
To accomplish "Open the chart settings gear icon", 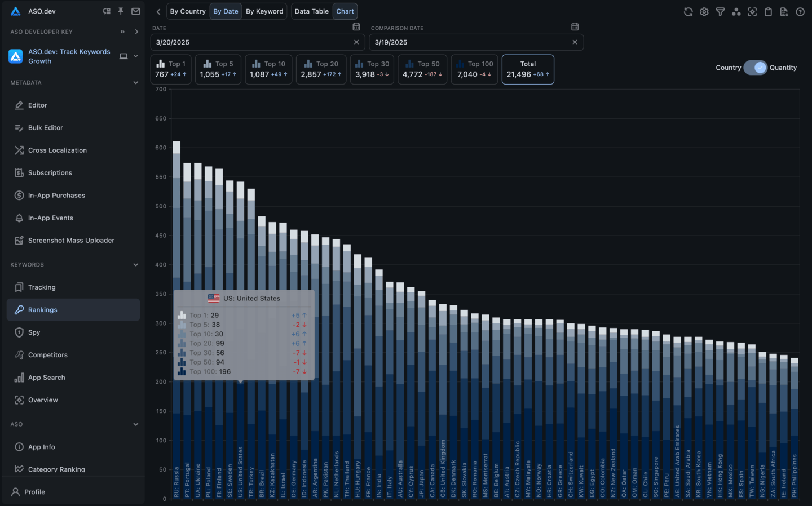I will click(704, 11).
